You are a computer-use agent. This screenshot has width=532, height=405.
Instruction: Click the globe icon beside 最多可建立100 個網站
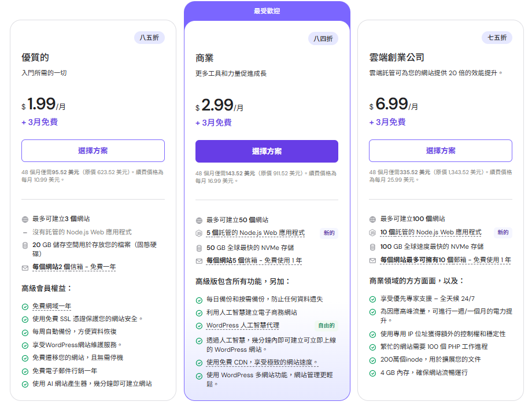point(373,219)
